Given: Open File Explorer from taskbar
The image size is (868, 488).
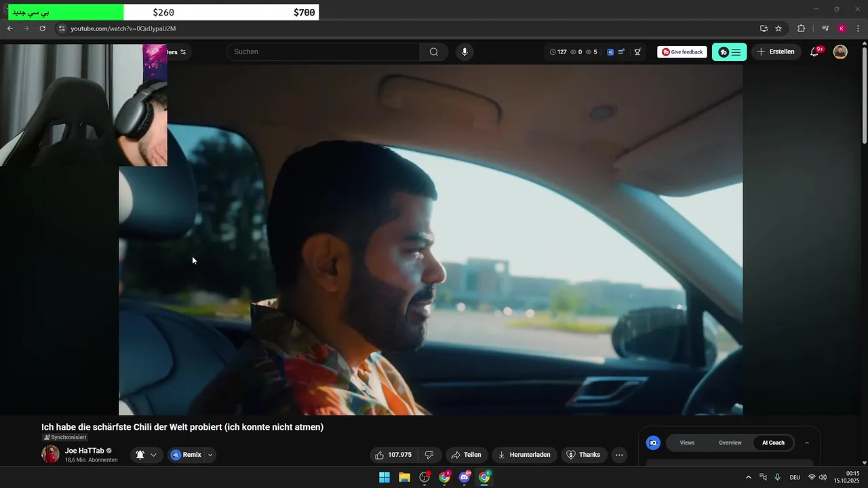Looking at the screenshot, I should [x=404, y=477].
